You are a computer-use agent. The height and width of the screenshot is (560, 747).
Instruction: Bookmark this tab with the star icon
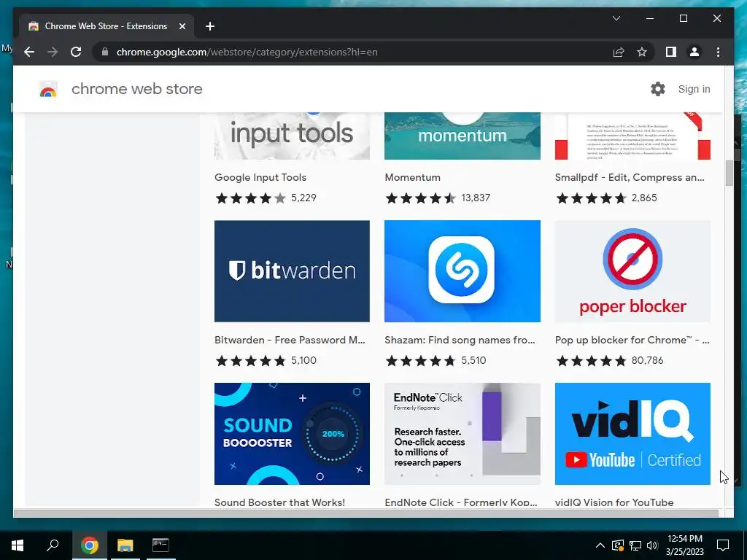point(642,52)
